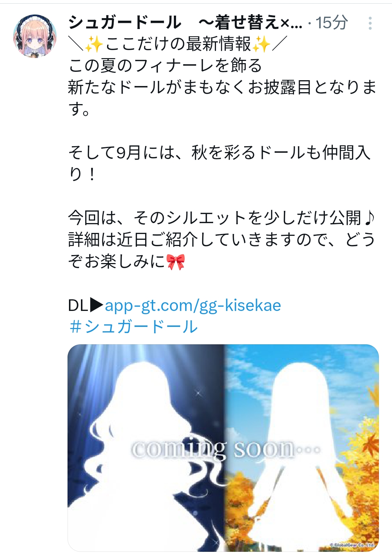392x558 pixels.
Task: Tap the sparkle emoji after 最新情報
Action: pyautogui.click(x=261, y=44)
